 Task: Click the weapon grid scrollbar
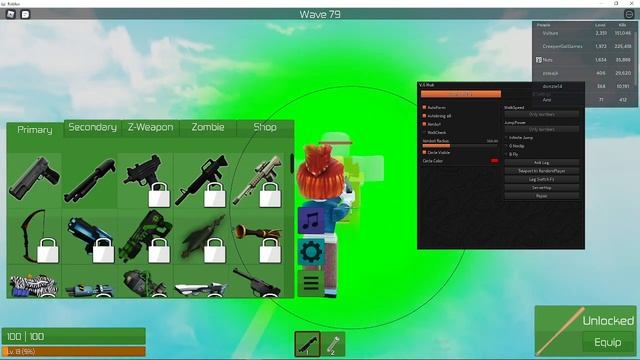pyautogui.click(x=292, y=163)
